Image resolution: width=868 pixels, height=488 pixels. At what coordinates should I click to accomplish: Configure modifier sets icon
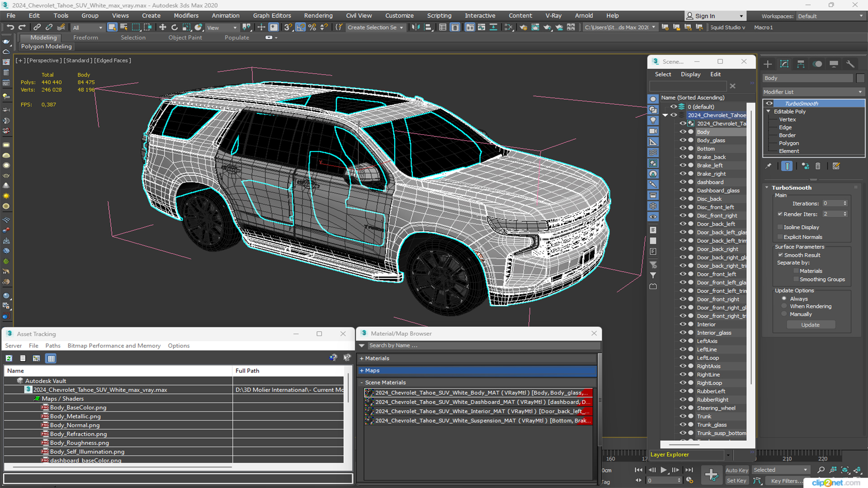coord(836,166)
